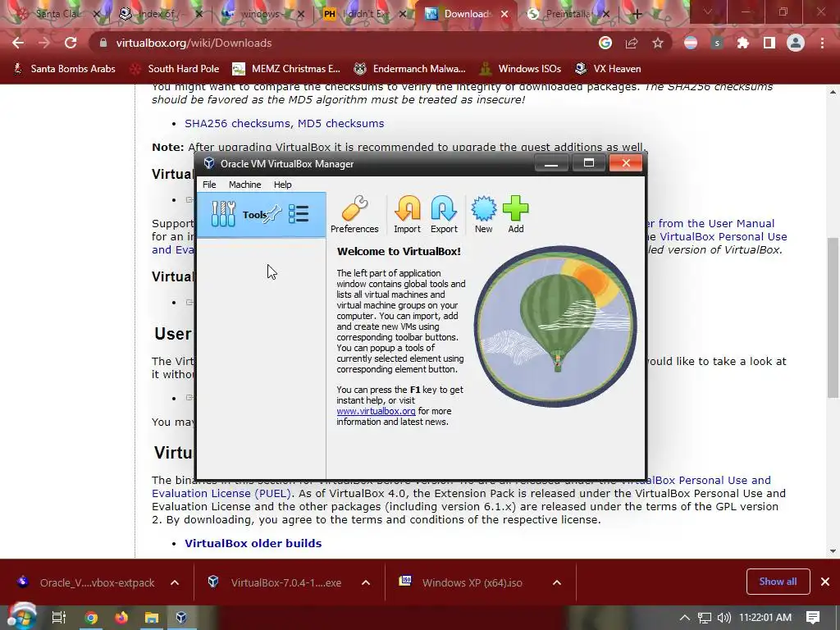Viewport: 840px width, 630px height.
Task: Bookmark this page with the star
Action: click(x=658, y=43)
